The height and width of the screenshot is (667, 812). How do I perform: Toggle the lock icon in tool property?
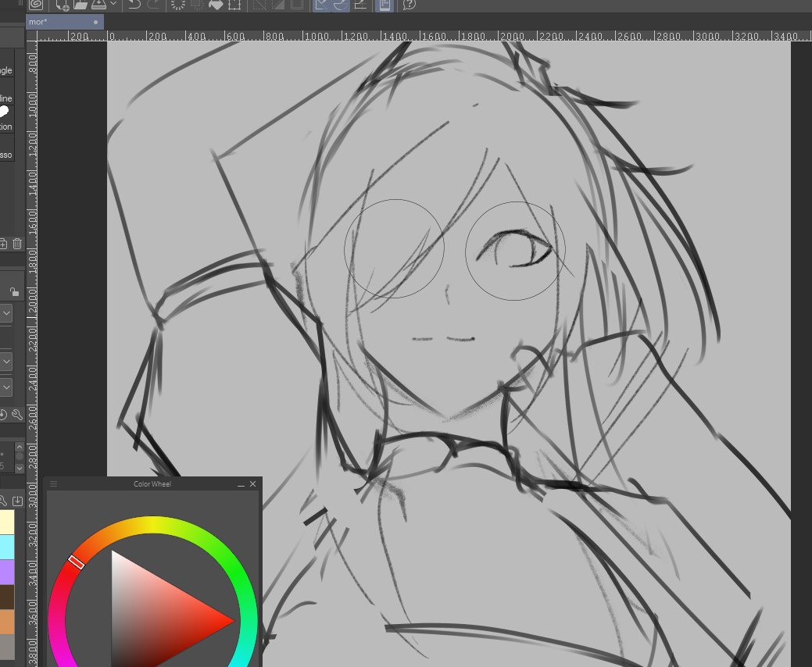(x=14, y=292)
